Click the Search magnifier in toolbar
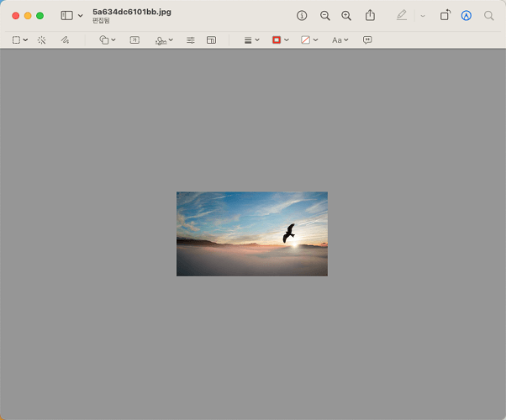Screen dimensions: 506x420 tap(489, 16)
